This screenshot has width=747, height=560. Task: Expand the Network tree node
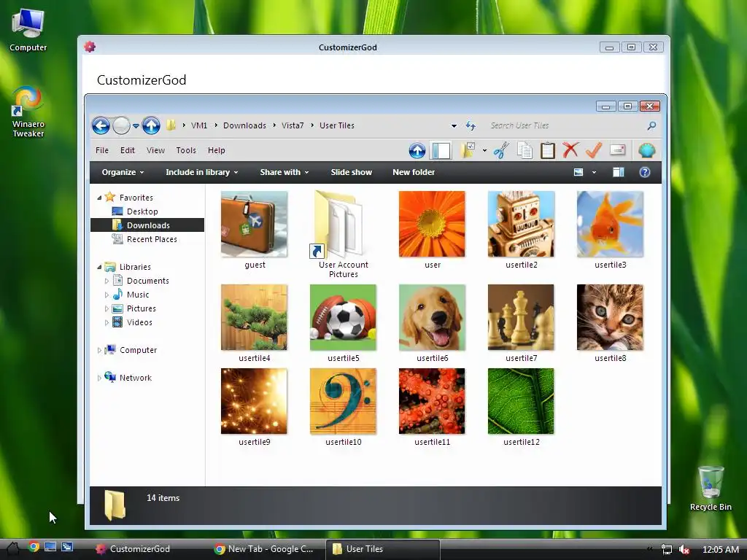[99, 378]
